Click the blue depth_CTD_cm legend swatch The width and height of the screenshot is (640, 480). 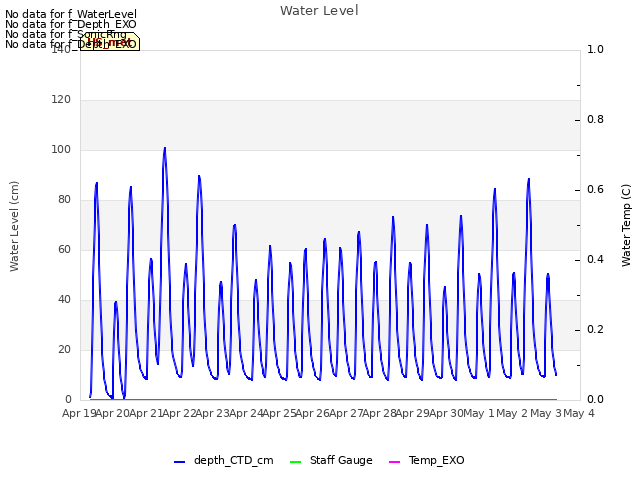point(180,462)
